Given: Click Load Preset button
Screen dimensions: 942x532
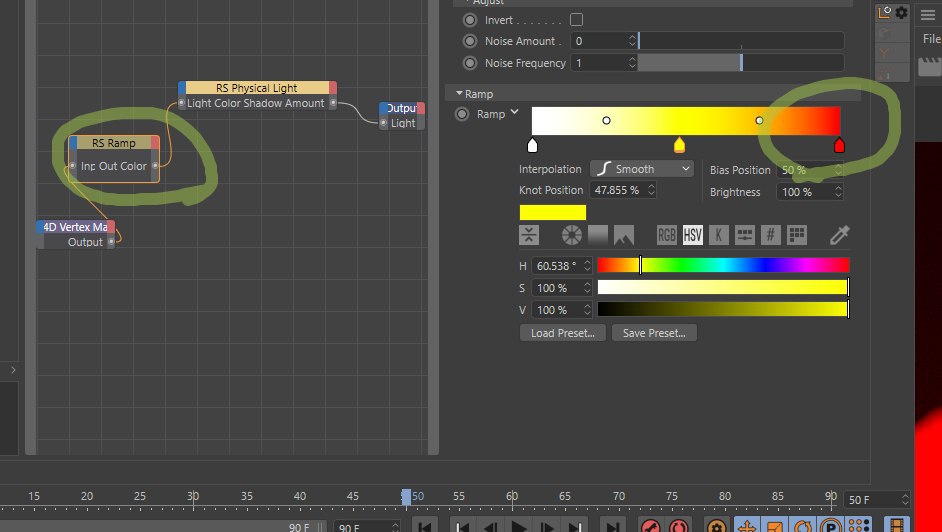Looking at the screenshot, I should (562, 333).
